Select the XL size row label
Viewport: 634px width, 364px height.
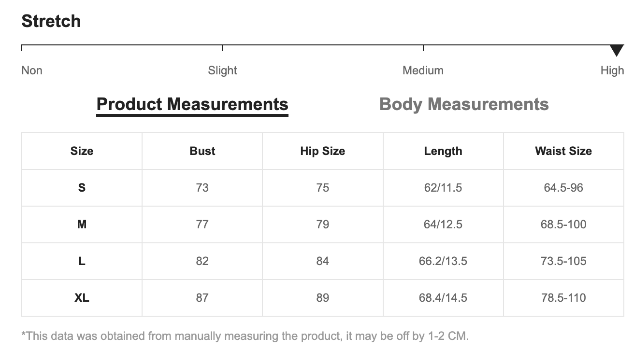pos(82,298)
